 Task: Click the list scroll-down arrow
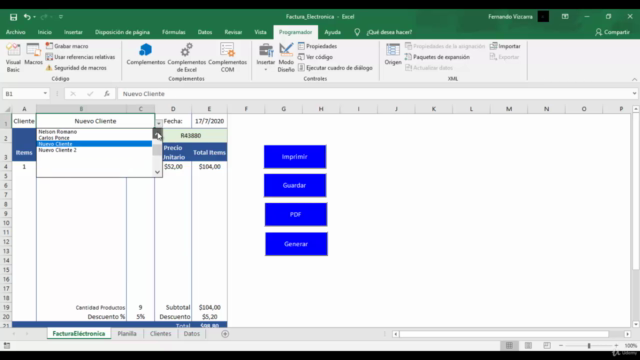(x=157, y=172)
